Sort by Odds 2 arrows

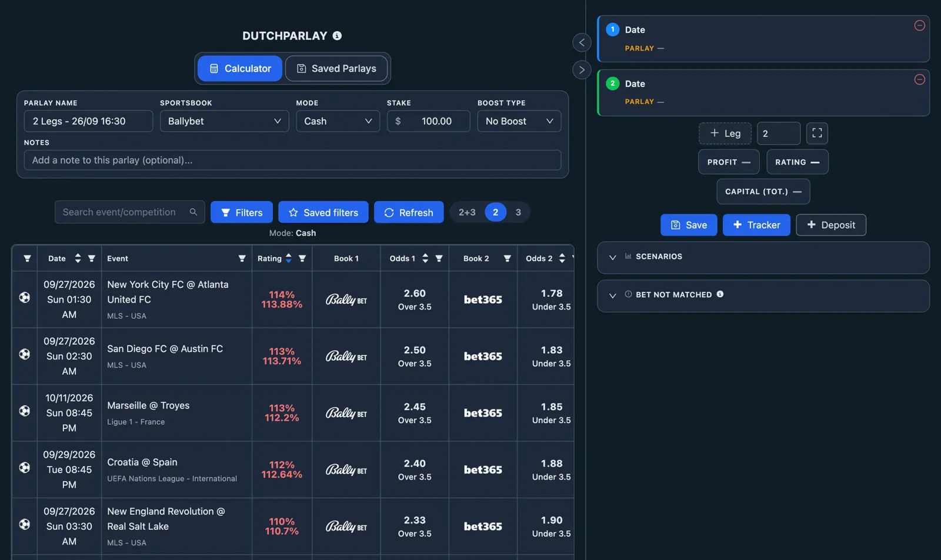click(x=562, y=259)
